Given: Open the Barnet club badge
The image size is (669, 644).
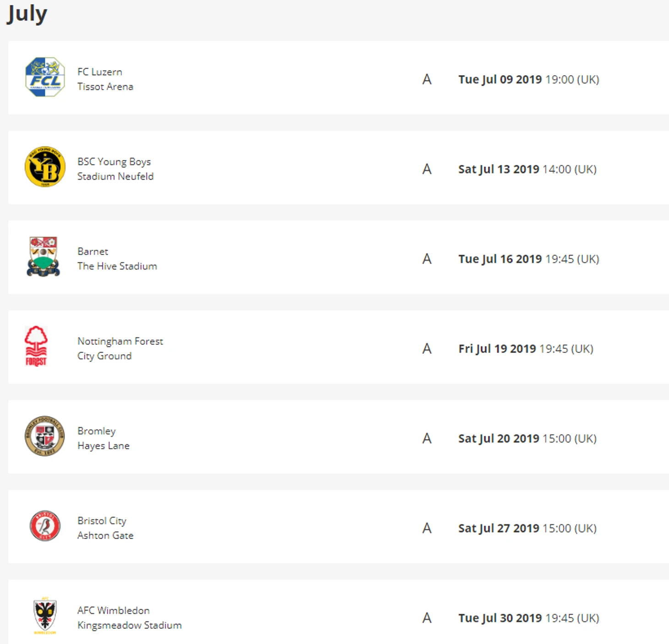Looking at the screenshot, I should point(43,256).
